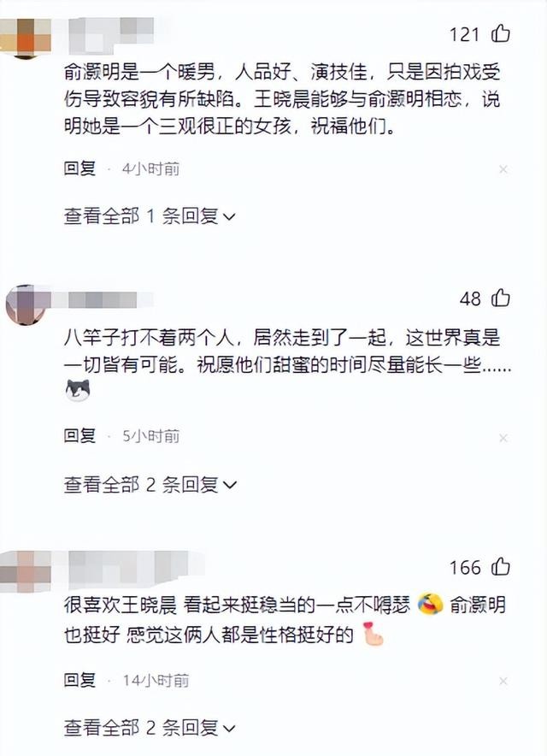547x756 pixels.
Task: Like the comment with 48 likes
Action: coord(501,298)
